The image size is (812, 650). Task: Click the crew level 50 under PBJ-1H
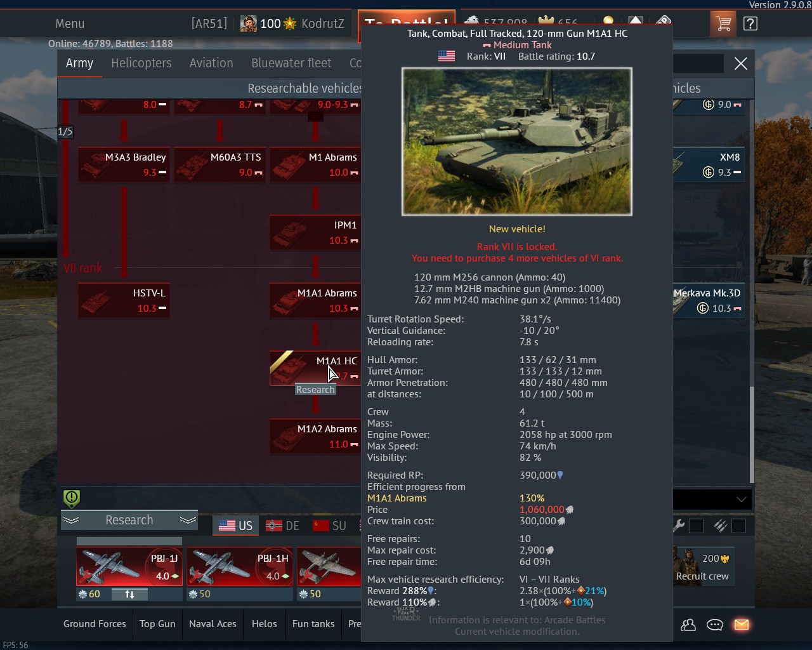click(199, 594)
